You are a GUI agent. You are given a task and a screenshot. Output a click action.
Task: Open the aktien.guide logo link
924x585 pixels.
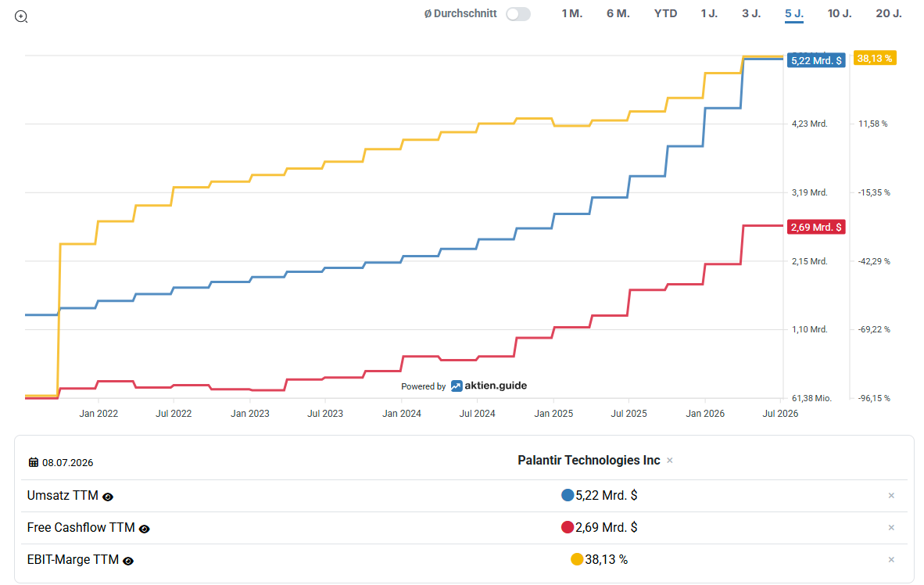click(x=489, y=386)
